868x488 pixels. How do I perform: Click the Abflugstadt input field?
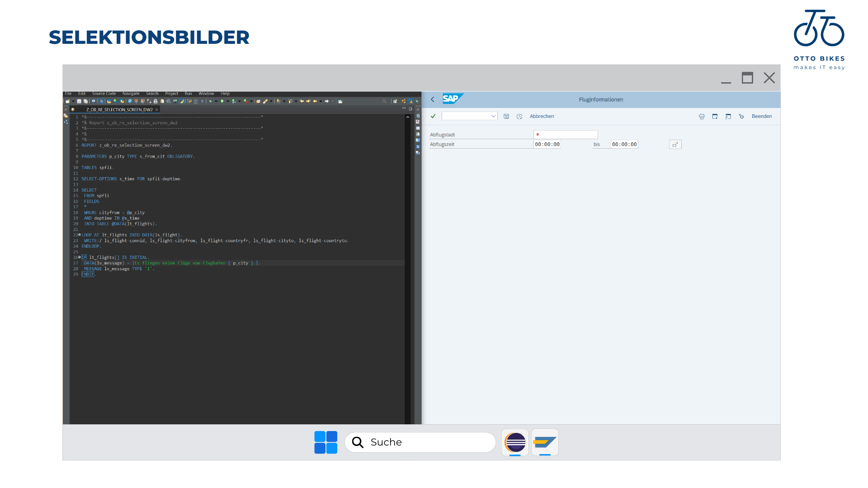pos(566,135)
